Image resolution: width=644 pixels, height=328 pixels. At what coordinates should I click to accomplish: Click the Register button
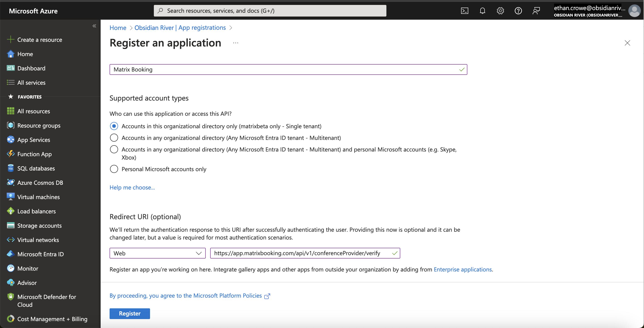(x=129, y=313)
